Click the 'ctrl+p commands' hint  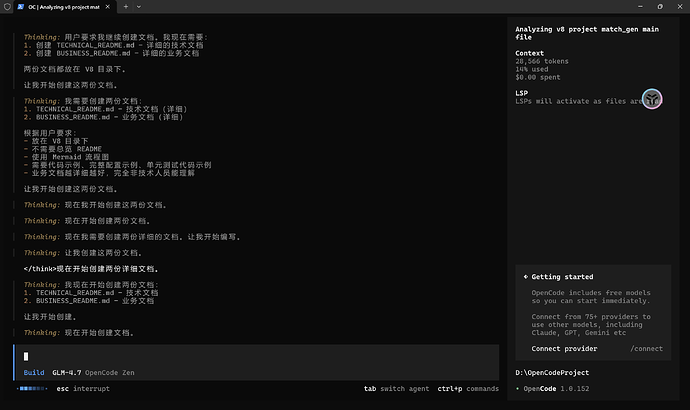[468, 389]
